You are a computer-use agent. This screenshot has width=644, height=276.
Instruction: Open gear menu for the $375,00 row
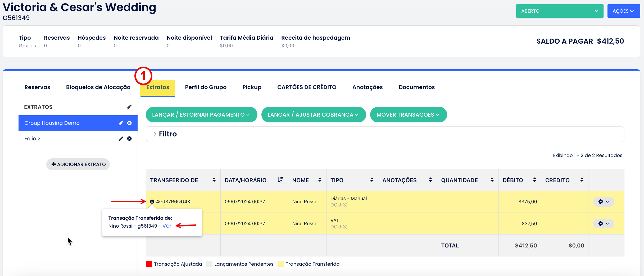coord(603,202)
